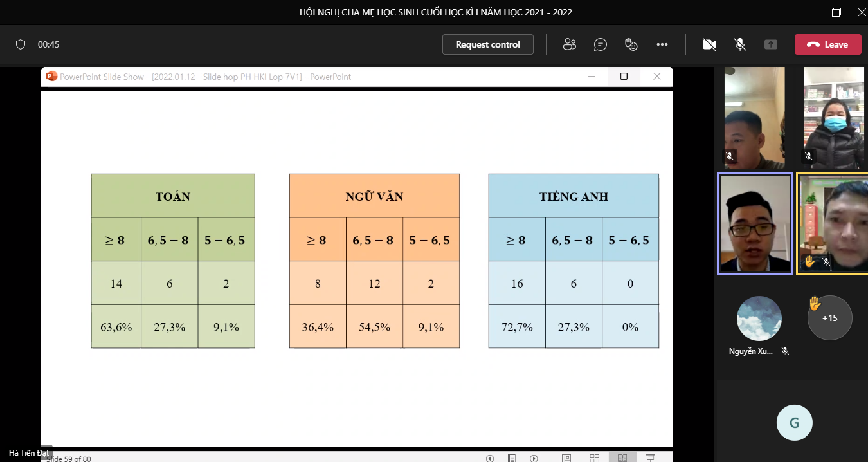Select the Nguyễn Xu... participant avatar

tap(759, 319)
